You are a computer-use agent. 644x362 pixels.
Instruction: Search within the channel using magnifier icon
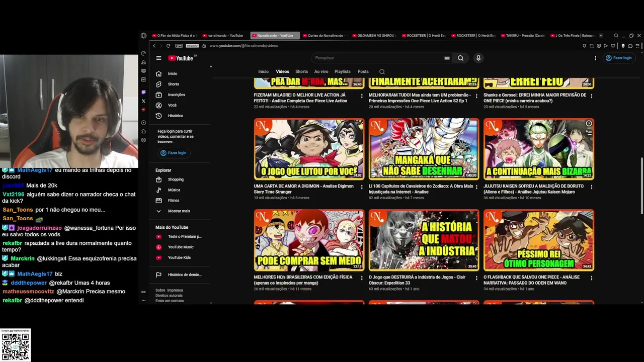(382, 72)
